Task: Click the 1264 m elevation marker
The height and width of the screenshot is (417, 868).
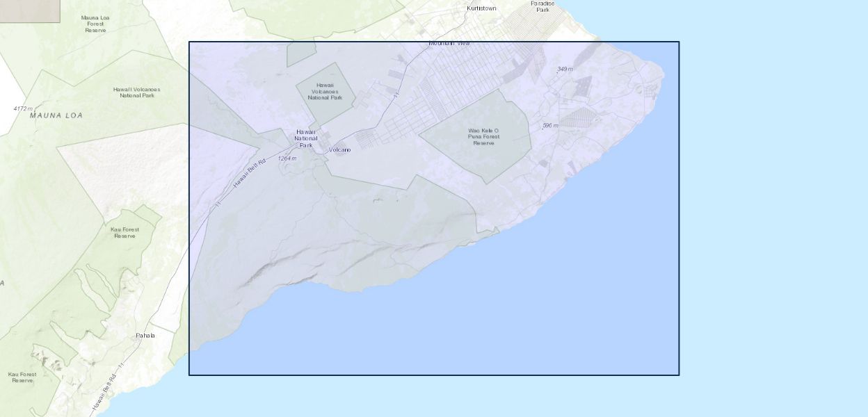Action: pyautogui.click(x=287, y=158)
